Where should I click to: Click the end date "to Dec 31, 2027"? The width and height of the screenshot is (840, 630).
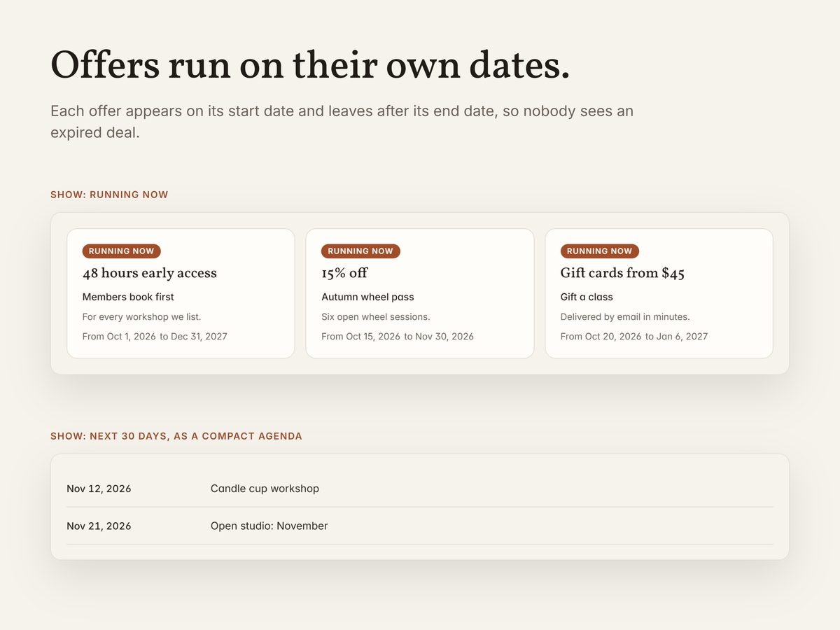coord(193,337)
